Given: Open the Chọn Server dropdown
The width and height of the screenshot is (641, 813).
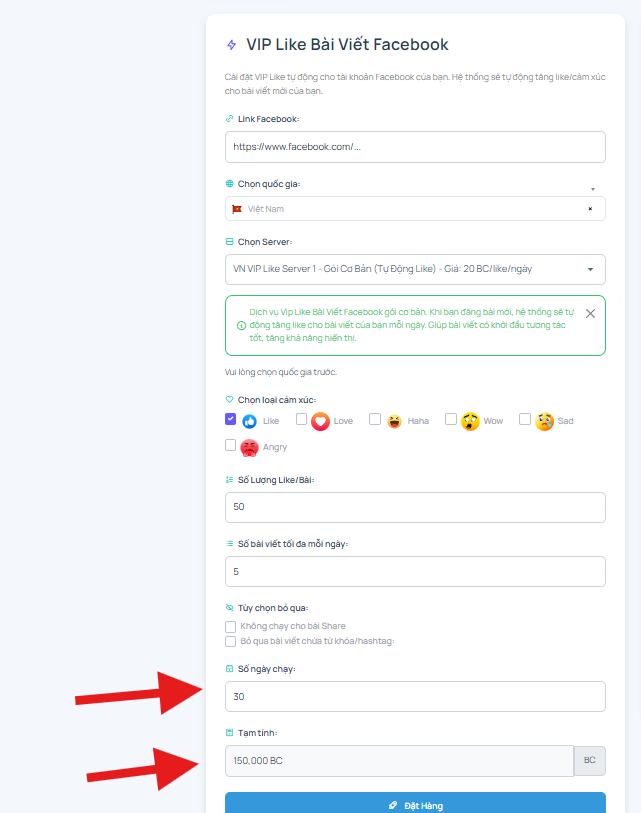Looking at the screenshot, I should coord(415,269).
